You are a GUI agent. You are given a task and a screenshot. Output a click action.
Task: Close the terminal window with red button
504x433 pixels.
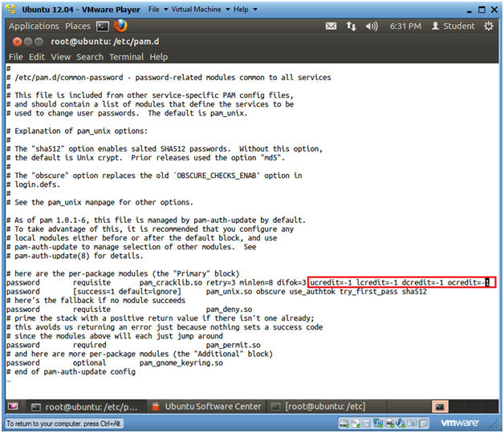18,42
